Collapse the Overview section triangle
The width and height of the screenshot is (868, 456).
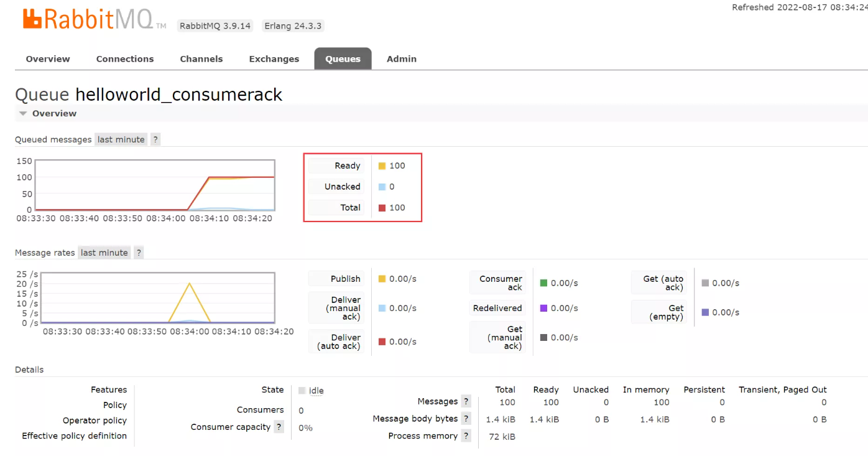[23, 114]
